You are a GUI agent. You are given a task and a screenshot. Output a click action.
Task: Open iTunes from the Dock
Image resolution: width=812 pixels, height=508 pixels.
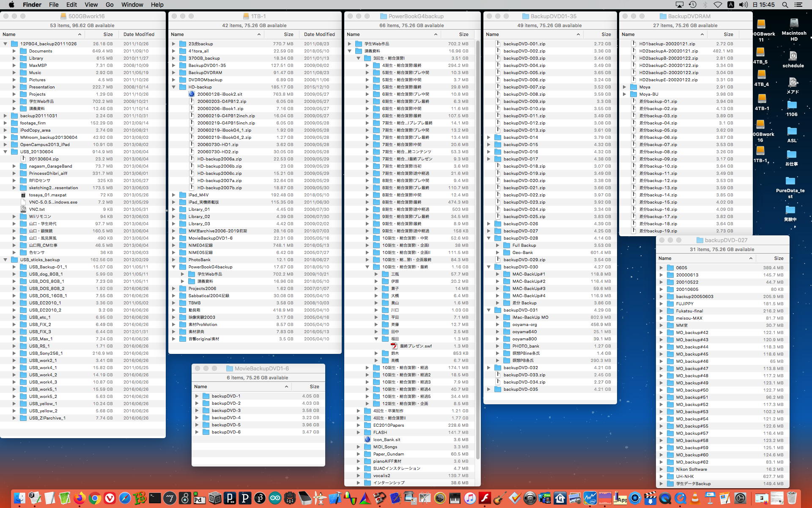[x=470, y=498]
